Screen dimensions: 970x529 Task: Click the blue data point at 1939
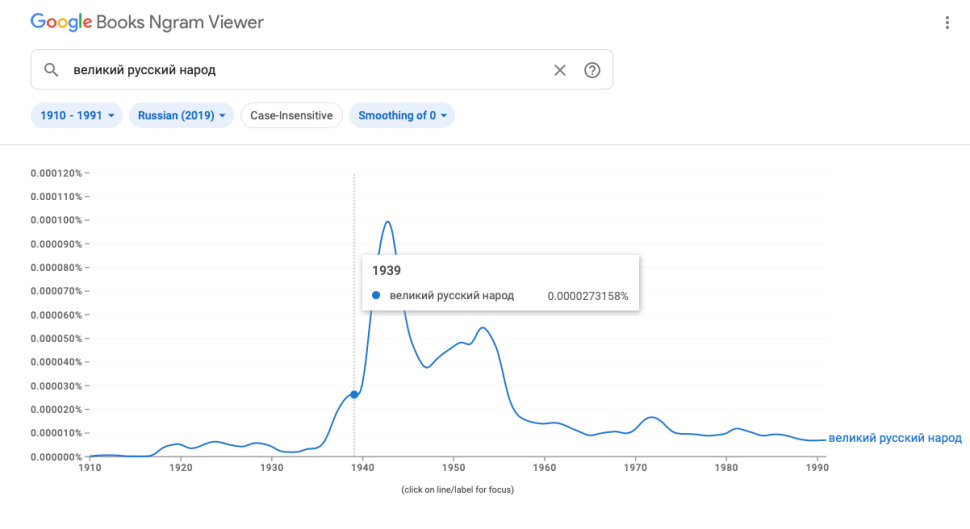tap(354, 394)
